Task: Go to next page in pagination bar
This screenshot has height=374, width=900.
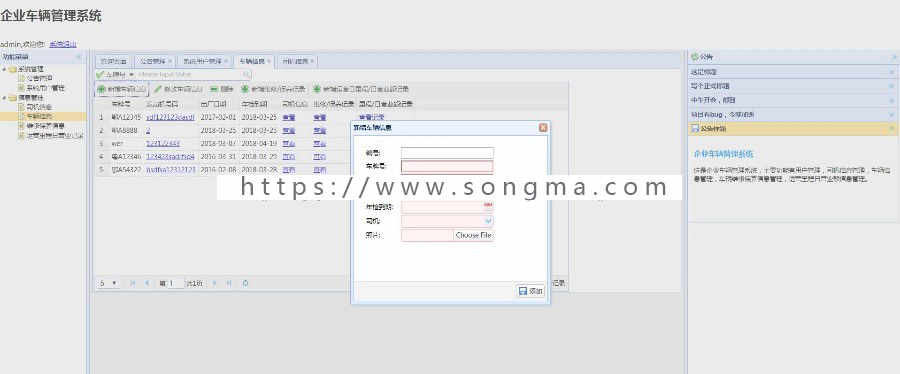Action: click(215, 283)
